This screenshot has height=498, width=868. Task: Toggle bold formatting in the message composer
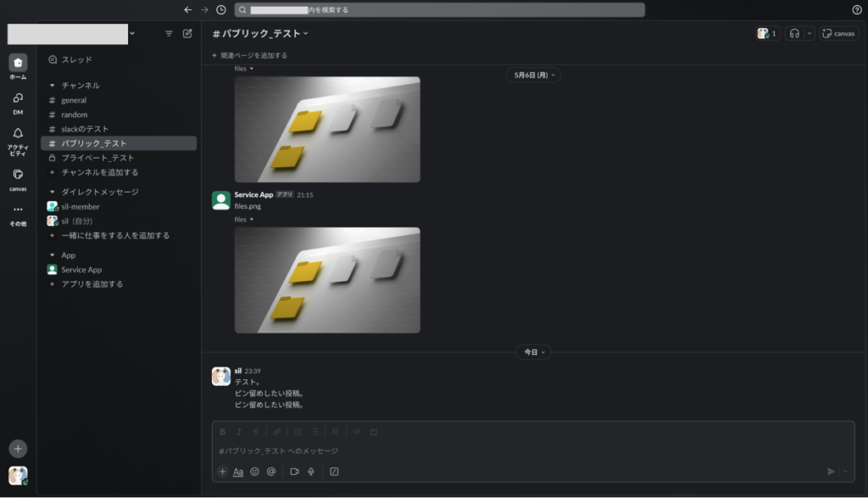click(222, 432)
